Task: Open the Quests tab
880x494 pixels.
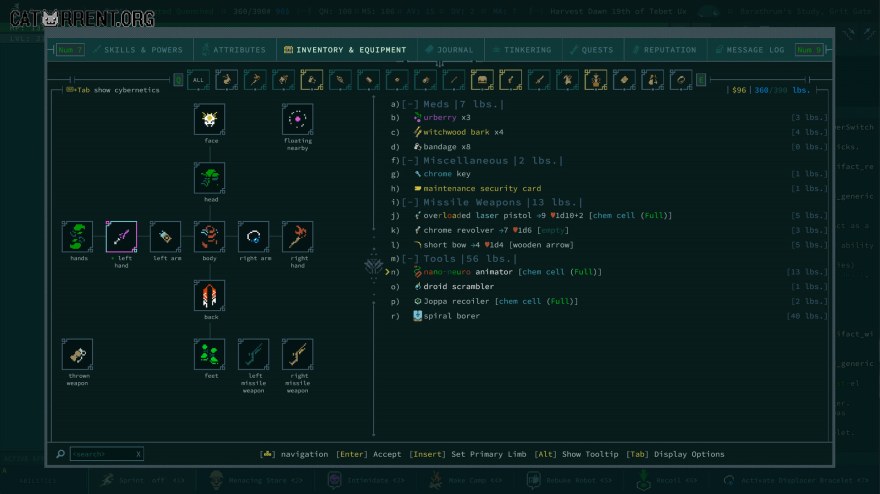Action: (592, 50)
